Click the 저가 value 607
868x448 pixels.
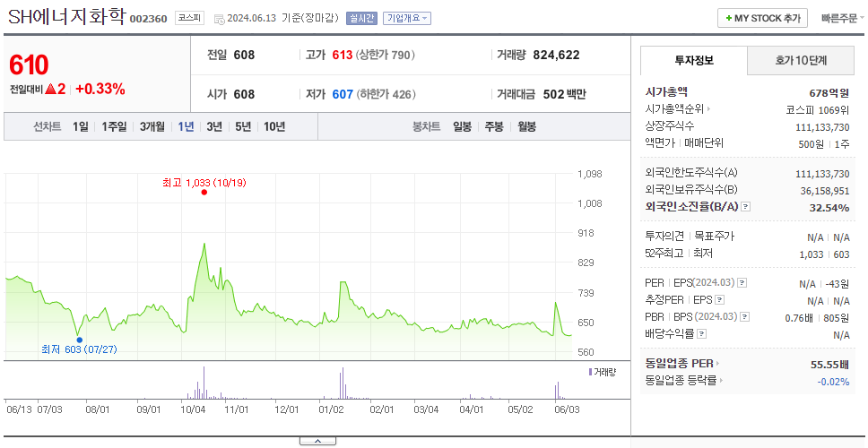(343, 95)
